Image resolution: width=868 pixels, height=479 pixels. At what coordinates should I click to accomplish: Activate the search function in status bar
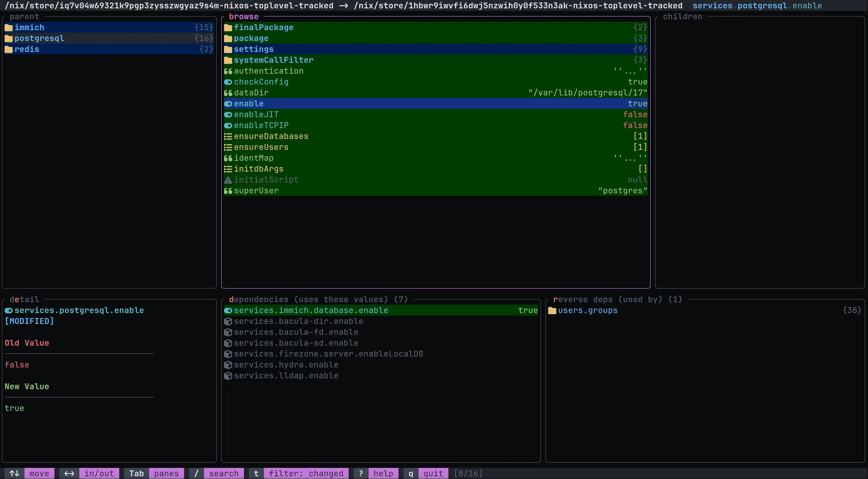(x=223, y=473)
